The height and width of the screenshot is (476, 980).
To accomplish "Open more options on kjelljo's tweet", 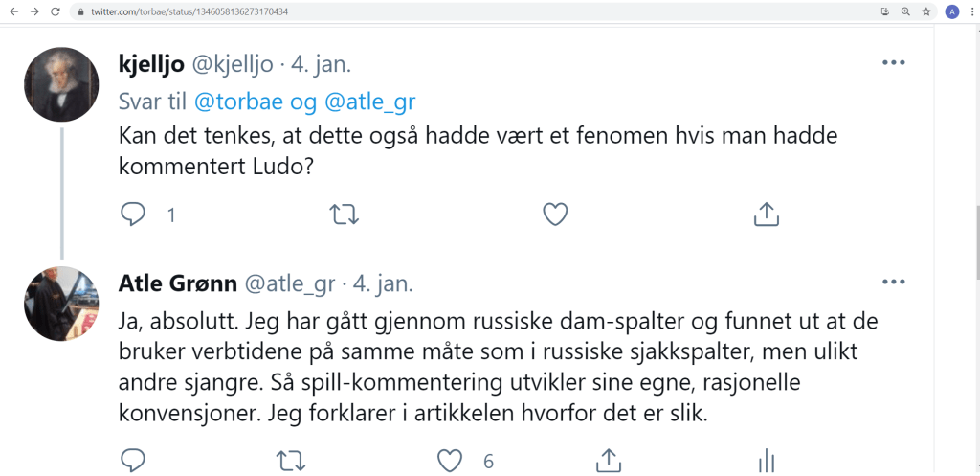I will point(892,63).
